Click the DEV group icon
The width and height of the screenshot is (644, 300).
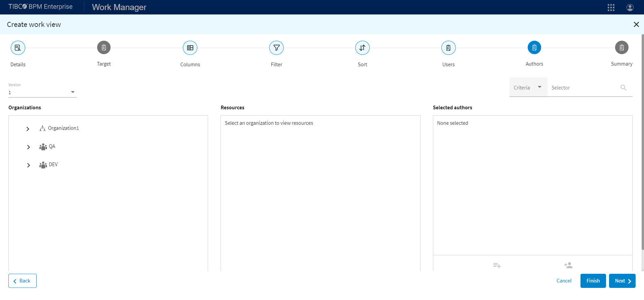pos(43,165)
